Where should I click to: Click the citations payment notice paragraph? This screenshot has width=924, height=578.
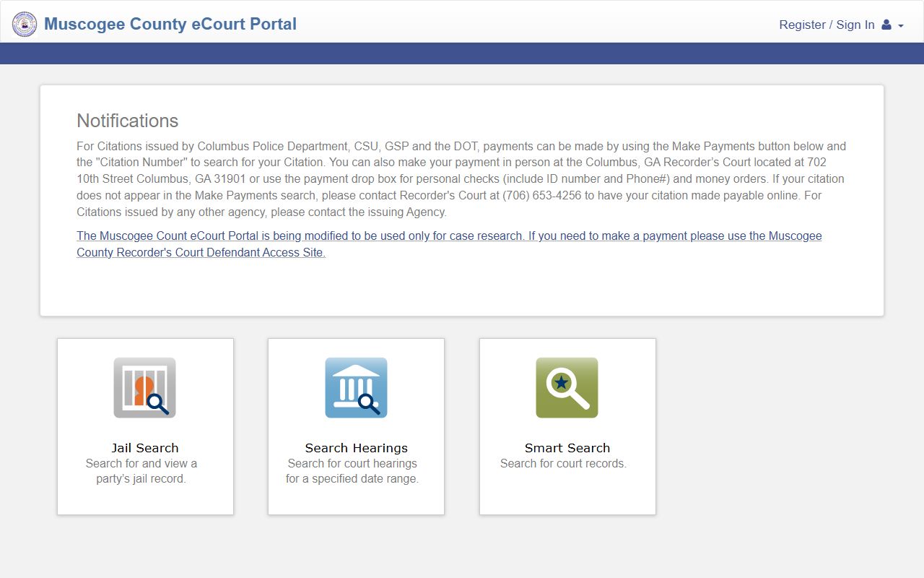point(461,179)
